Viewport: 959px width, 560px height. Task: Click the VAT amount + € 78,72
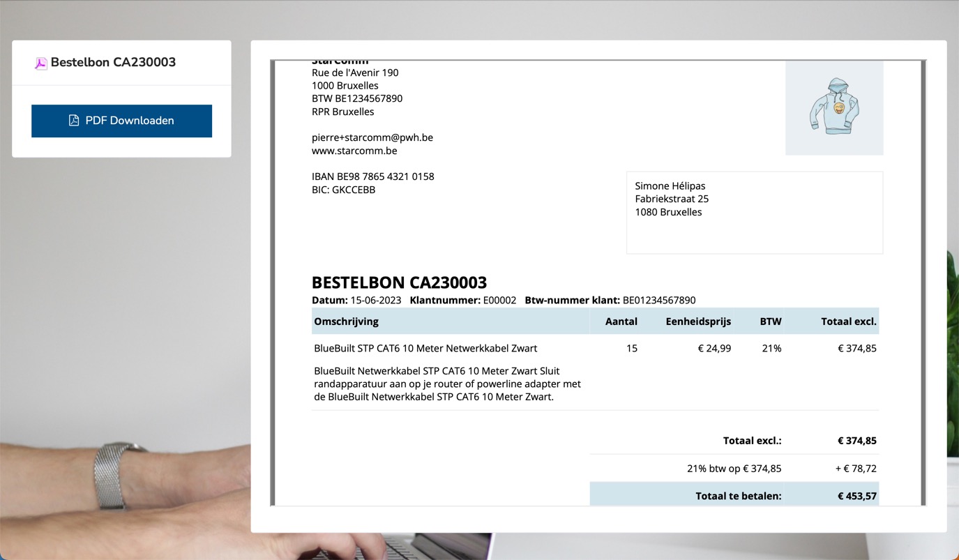pyautogui.click(x=856, y=469)
